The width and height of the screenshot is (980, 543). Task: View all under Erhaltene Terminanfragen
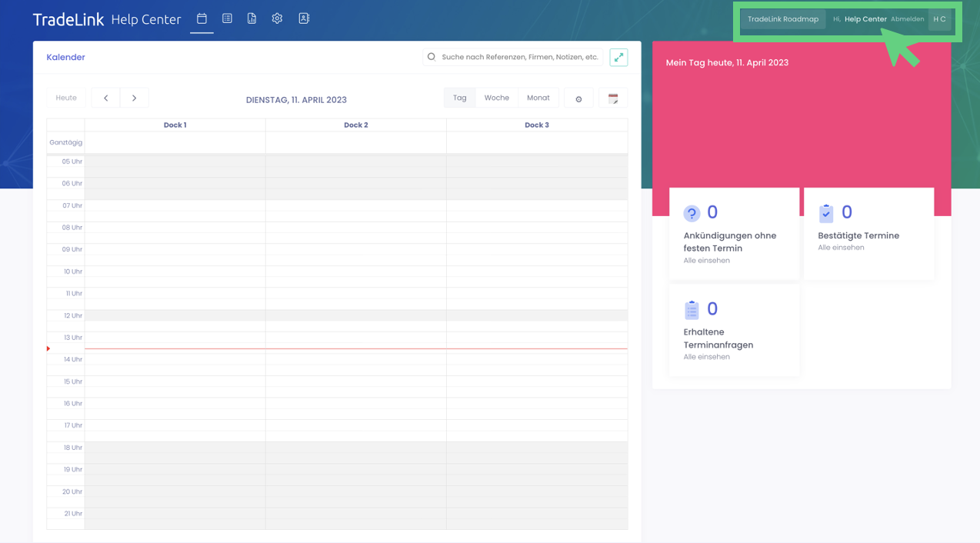tap(706, 357)
